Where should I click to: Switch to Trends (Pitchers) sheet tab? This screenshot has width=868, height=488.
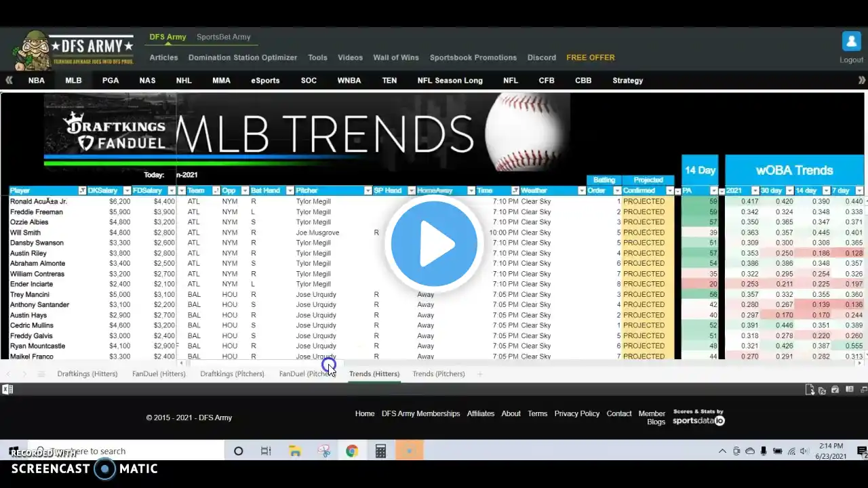439,374
